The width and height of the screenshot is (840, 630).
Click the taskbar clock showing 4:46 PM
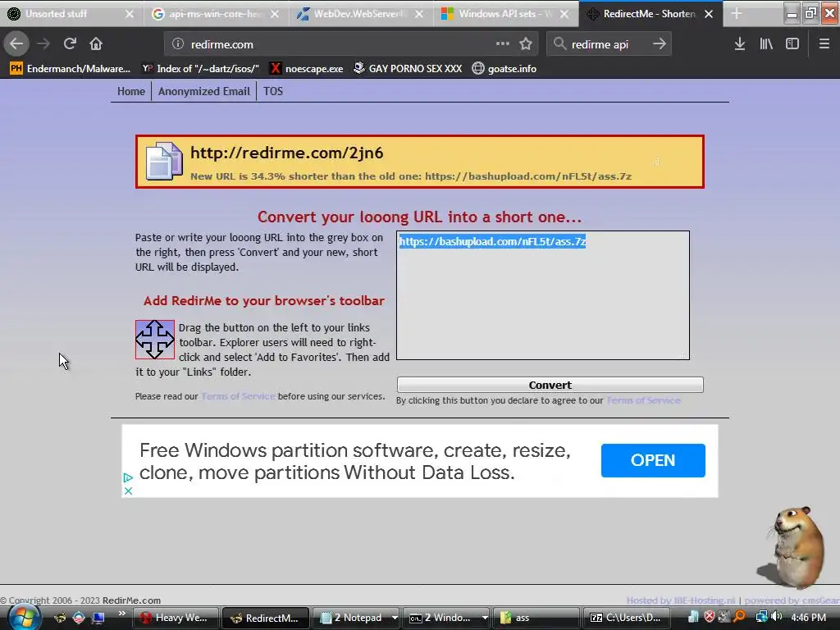click(808, 617)
